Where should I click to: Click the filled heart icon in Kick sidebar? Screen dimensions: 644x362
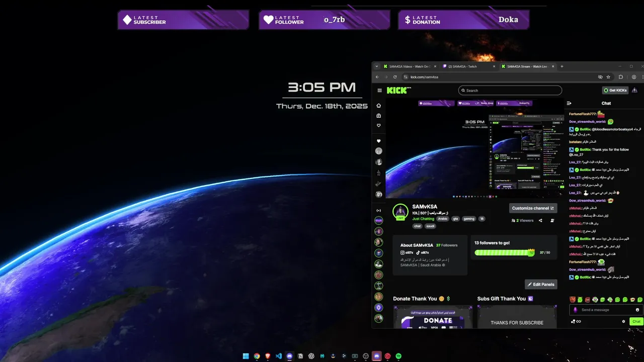[379, 141]
